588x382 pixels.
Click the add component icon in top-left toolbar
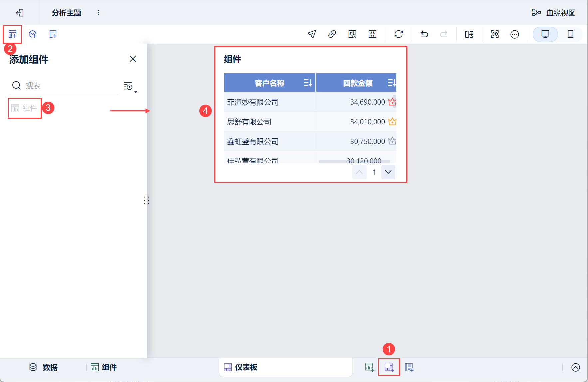coord(13,34)
